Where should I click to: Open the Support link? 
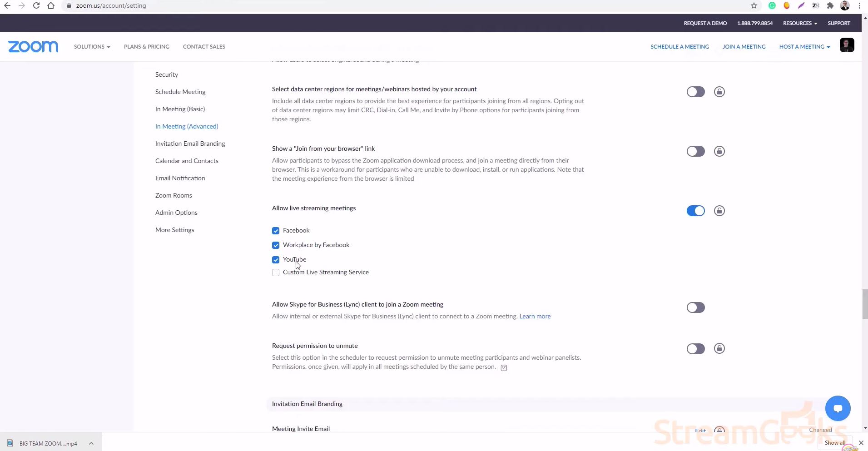839,23
